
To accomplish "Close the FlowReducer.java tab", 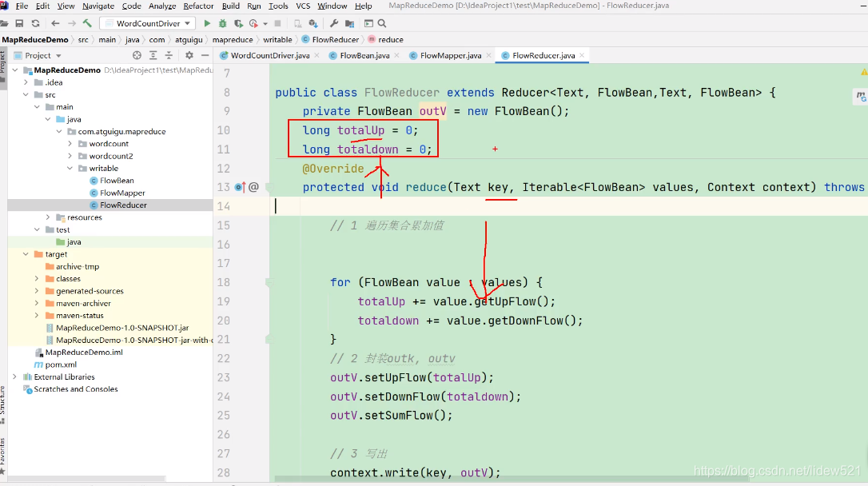I will point(582,55).
